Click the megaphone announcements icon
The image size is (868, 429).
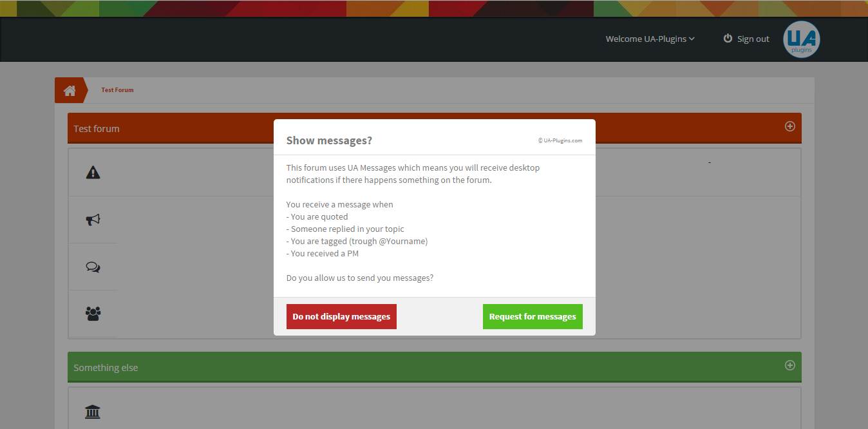coord(93,220)
